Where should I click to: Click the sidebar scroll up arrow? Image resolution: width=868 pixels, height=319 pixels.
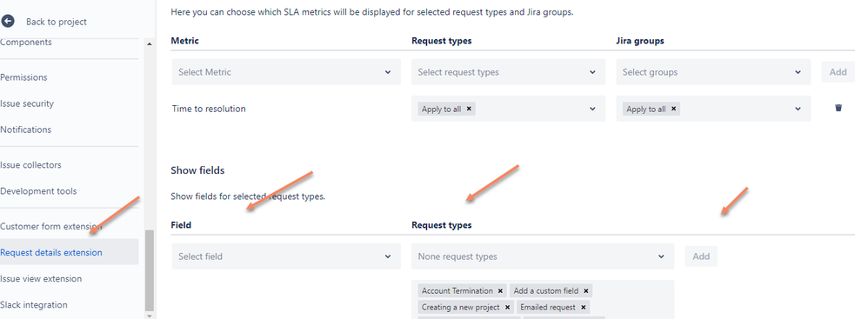pos(150,43)
